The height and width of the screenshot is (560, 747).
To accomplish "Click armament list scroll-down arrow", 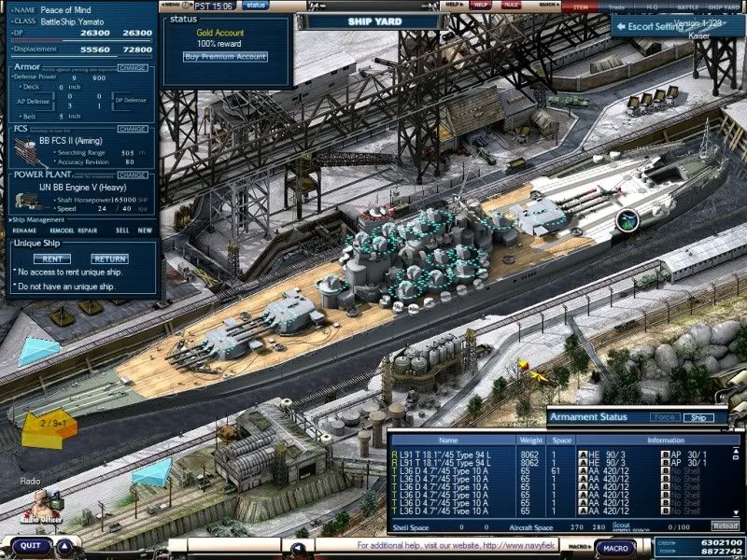I will coord(737,514).
